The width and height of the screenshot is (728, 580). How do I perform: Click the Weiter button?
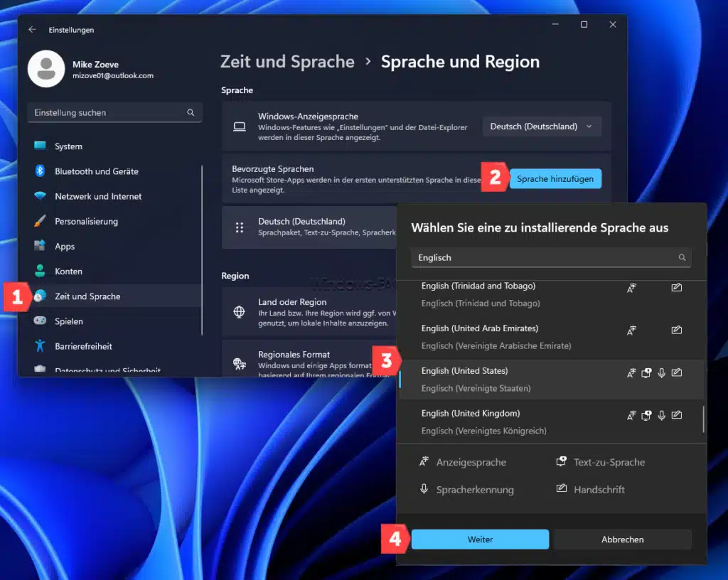tap(480, 539)
